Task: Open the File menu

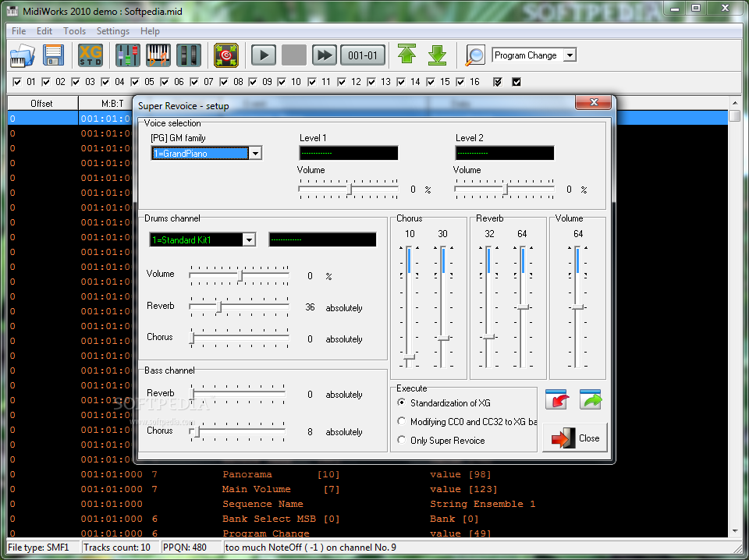Action: tap(19, 31)
